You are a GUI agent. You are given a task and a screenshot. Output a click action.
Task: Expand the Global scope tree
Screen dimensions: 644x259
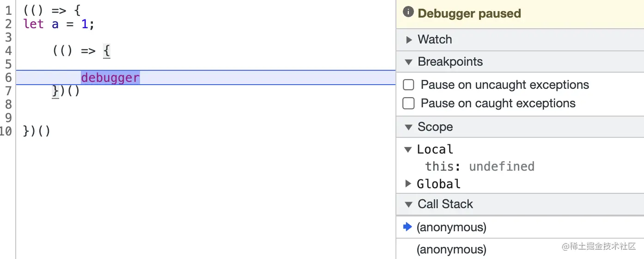408,184
